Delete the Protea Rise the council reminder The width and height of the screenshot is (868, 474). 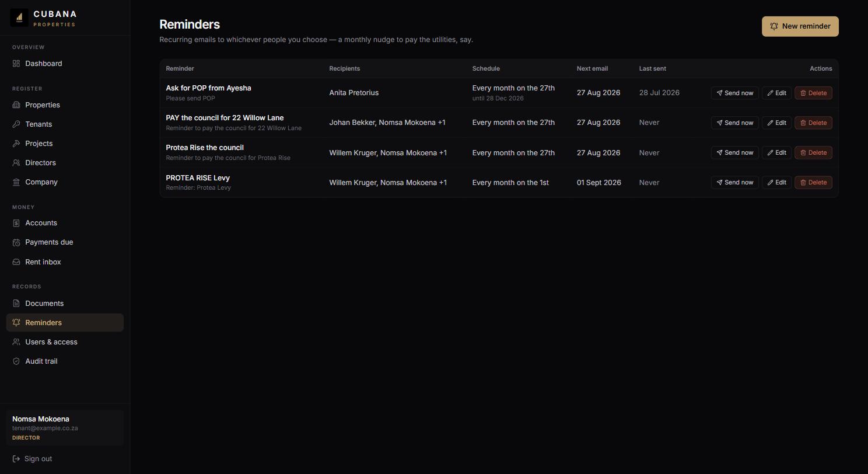coord(813,152)
